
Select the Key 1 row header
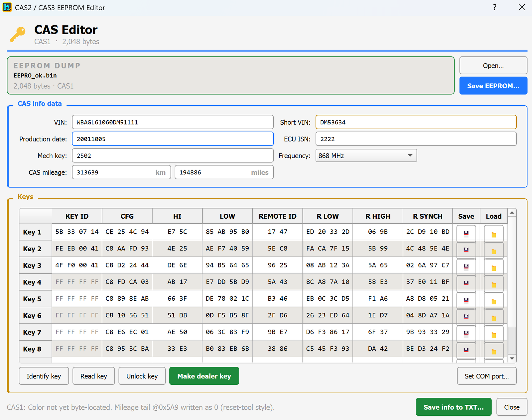coord(36,232)
